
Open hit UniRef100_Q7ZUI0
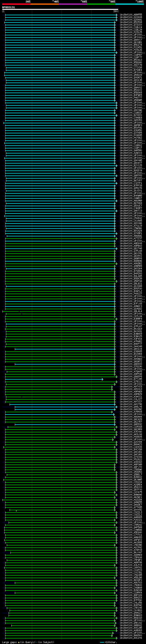tap(131, 25)
